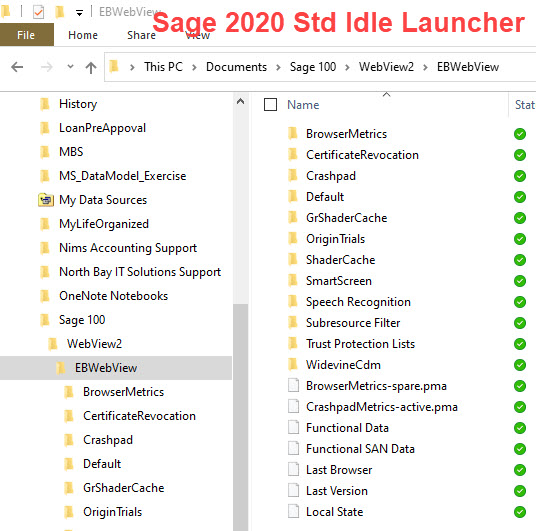Expand chevron before This PC breadcrumb
538x531 pixels.
132,67
